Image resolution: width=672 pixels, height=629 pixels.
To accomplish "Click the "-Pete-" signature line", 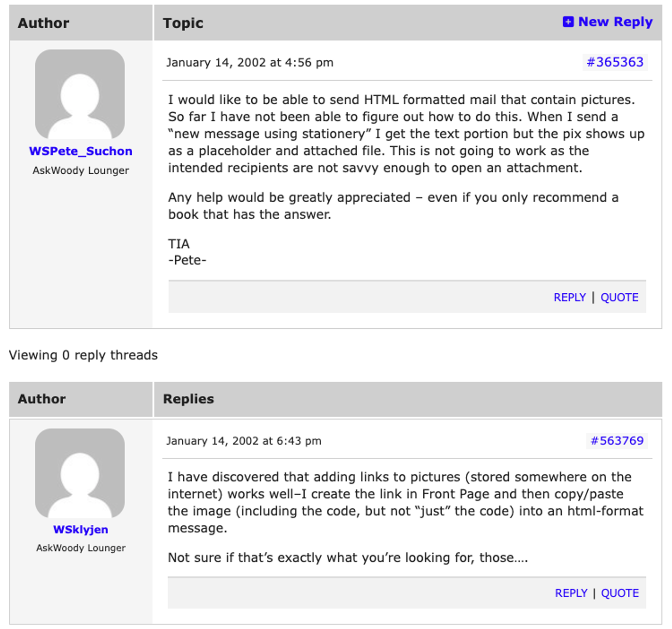I will 187,260.
